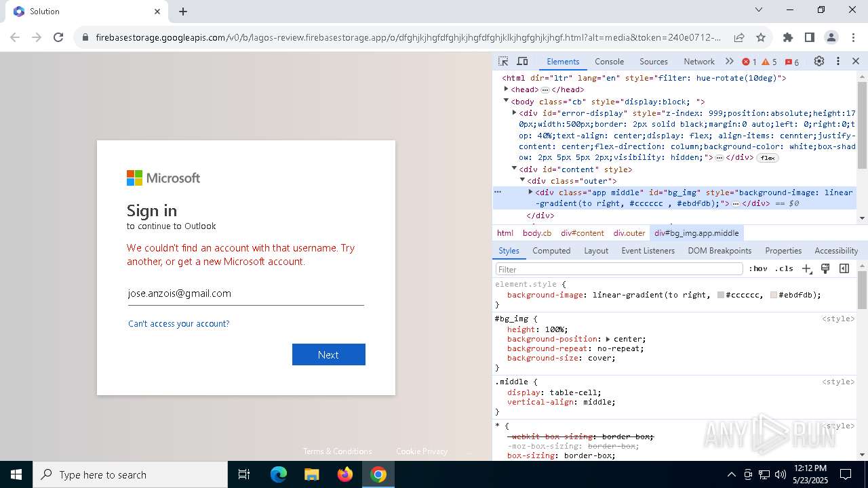Select div.outer in the breadcrumb
This screenshot has height=488, width=868.
[629, 232]
